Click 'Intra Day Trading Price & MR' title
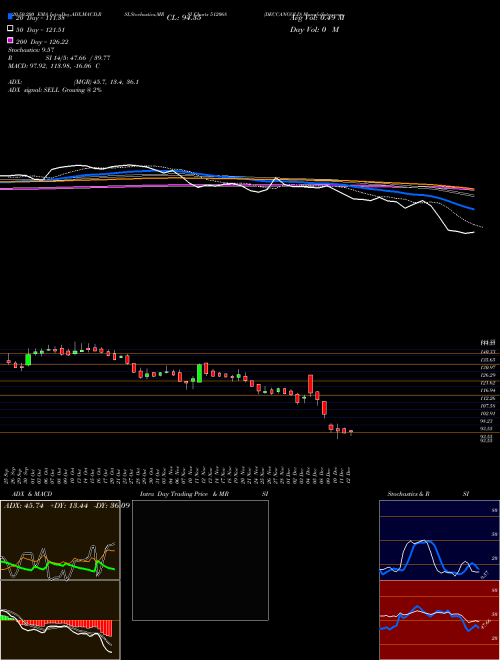500x660 pixels. (x=184, y=494)
